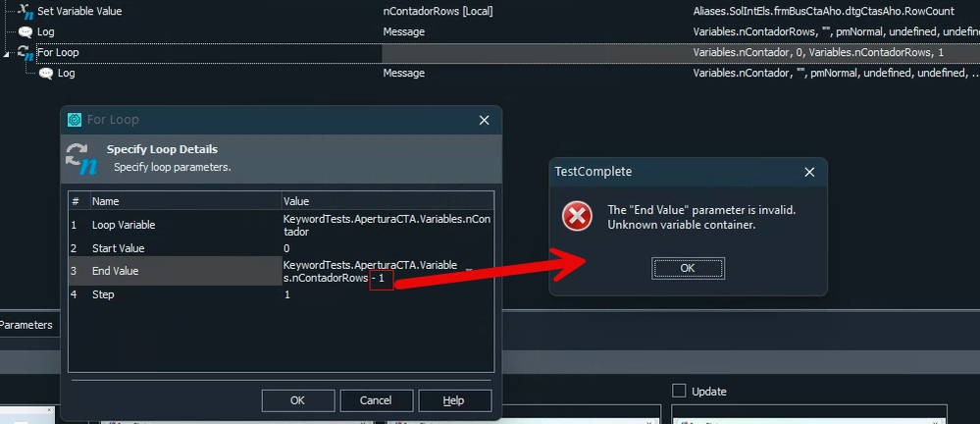Click the speech-bubble icon of the nested Log operation
Viewport: 980px width, 424px height.
46,74
